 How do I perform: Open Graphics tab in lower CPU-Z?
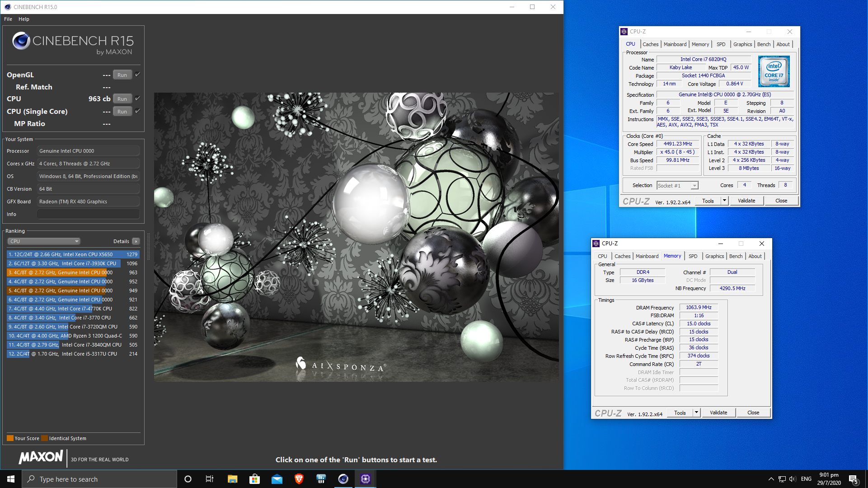pos(714,256)
